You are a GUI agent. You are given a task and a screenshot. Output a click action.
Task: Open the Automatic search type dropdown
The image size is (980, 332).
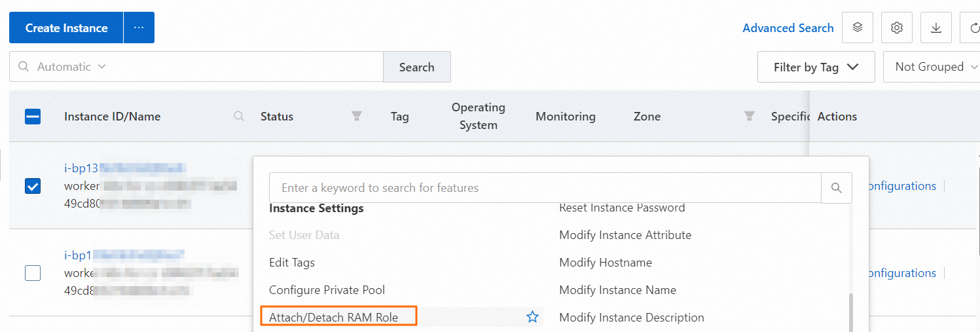click(71, 67)
